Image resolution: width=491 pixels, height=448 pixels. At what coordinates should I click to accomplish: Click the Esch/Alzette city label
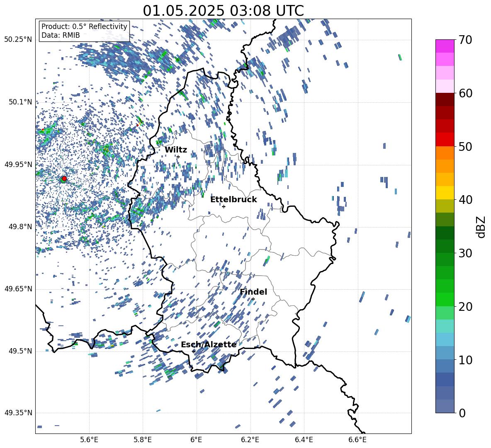point(209,344)
